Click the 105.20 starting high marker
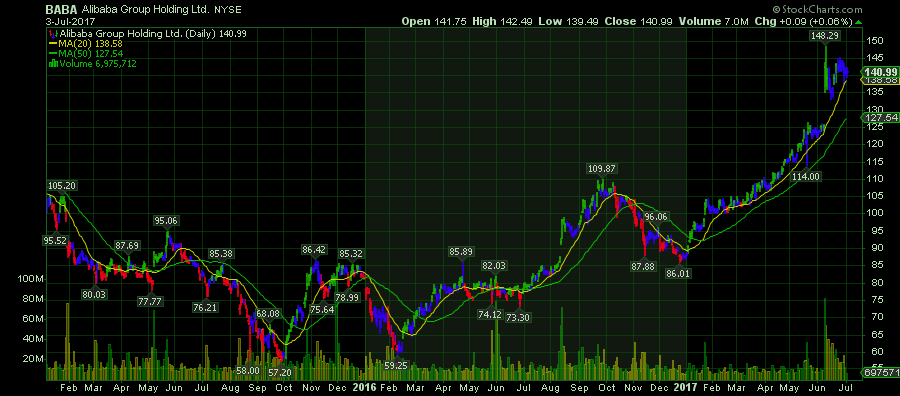Screen dimensions: 900x396 coord(62,185)
